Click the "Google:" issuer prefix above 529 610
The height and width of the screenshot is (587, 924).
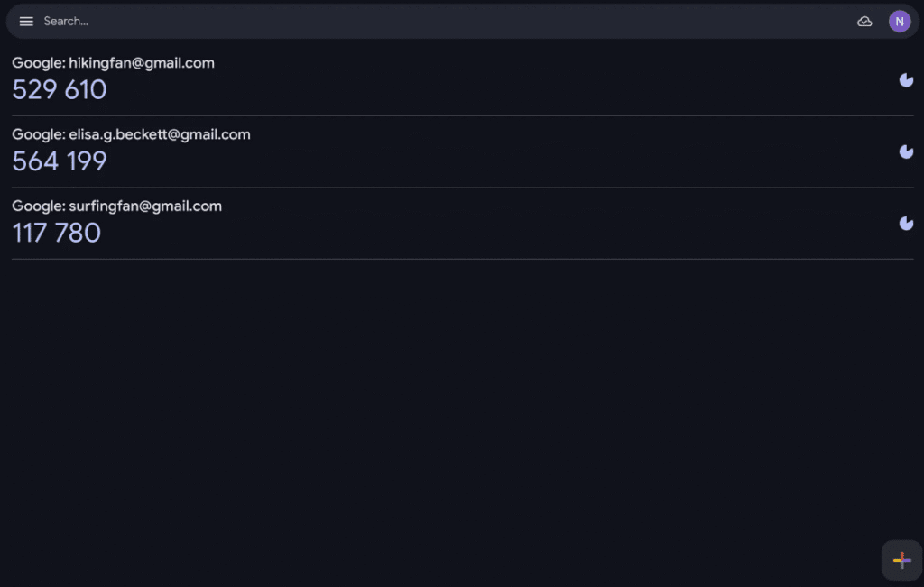point(38,63)
